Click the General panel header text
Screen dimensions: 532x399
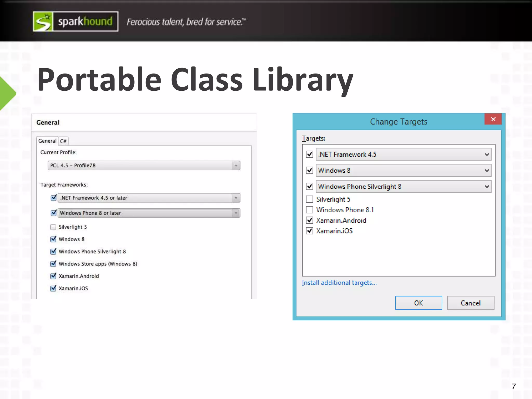pos(48,122)
